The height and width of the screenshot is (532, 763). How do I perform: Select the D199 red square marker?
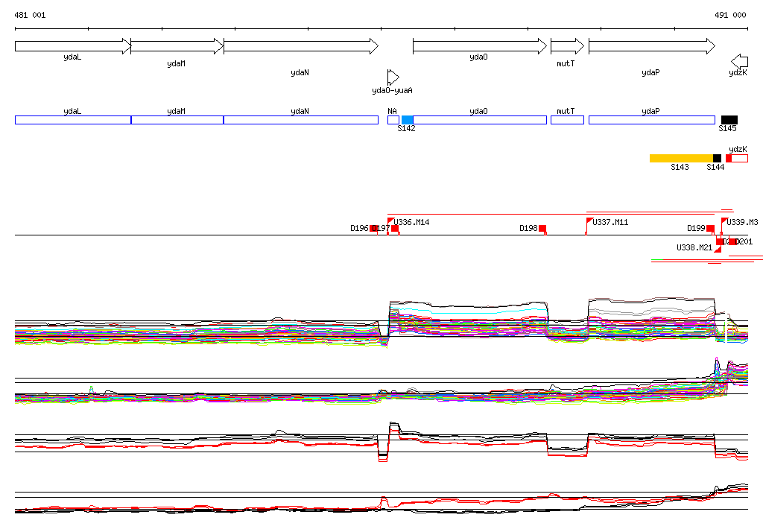(710, 228)
